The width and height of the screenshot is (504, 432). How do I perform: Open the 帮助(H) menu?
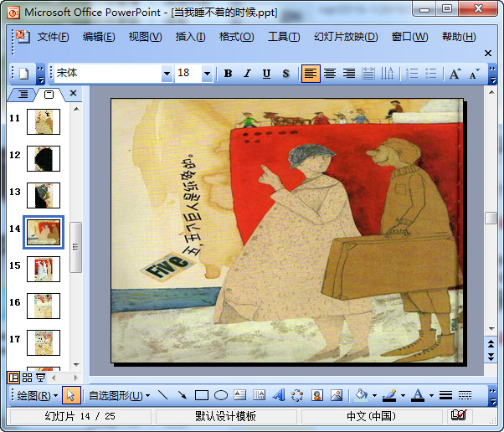(x=459, y=37)
